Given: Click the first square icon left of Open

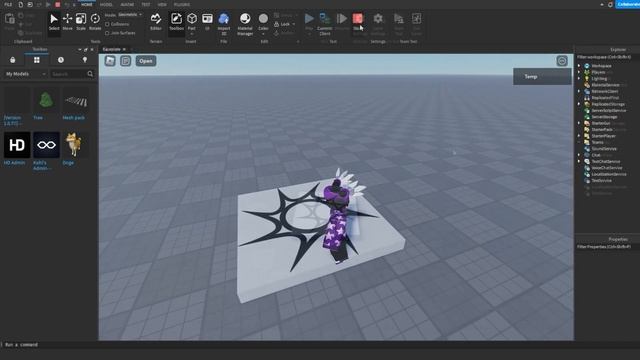Looking at the screenshot, I should click(x=110, y=61).
